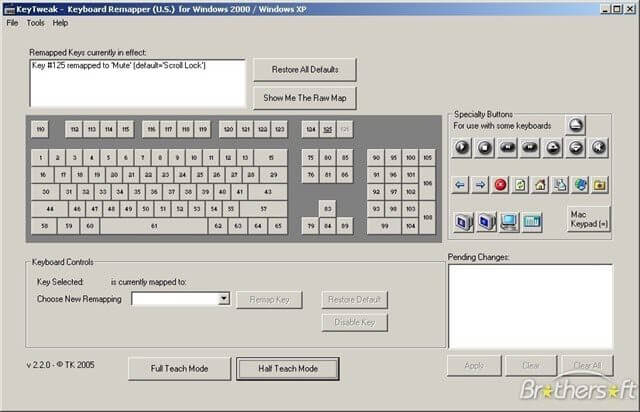Pick the Volume Up specialty button
This screenshot has width=640, height=412.
point(553,147)
